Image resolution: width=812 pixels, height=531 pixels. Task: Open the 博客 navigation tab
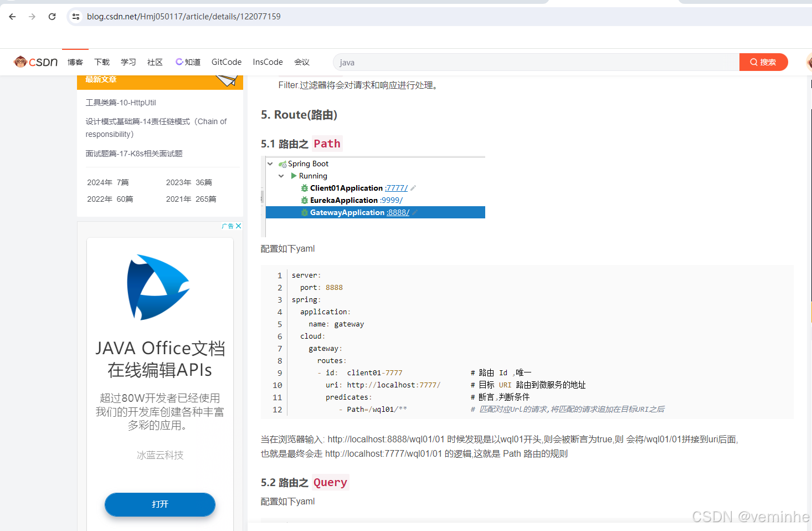(x=75, y=62)
